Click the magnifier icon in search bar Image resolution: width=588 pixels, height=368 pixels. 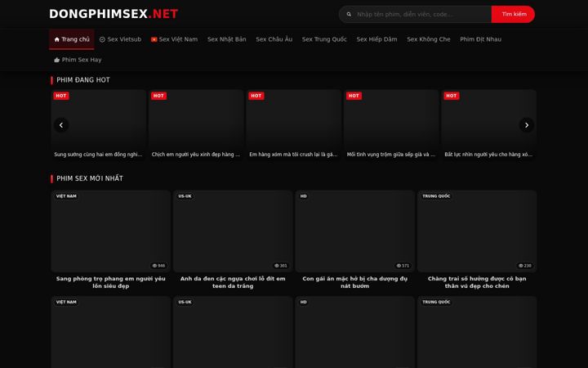click(349, 14)
